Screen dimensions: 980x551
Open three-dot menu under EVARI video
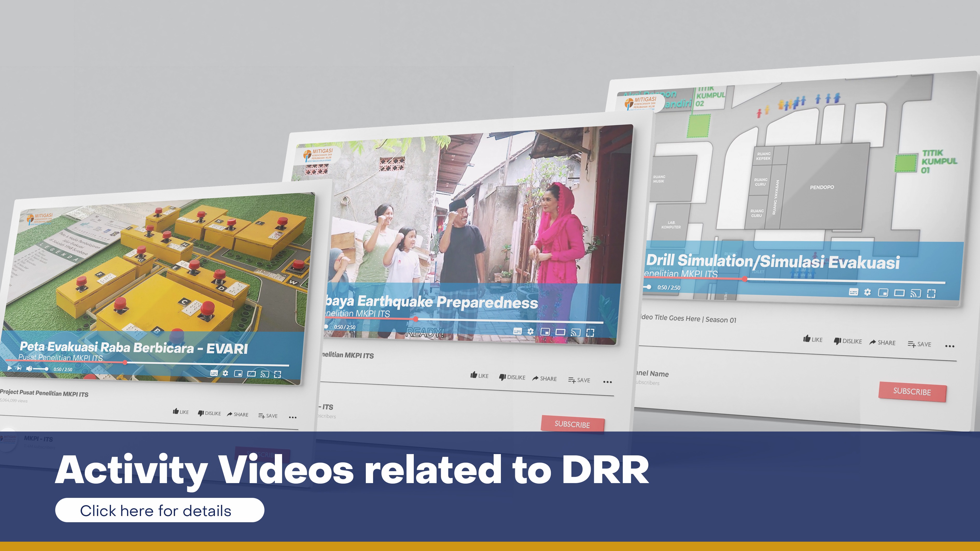pos(292,417)
